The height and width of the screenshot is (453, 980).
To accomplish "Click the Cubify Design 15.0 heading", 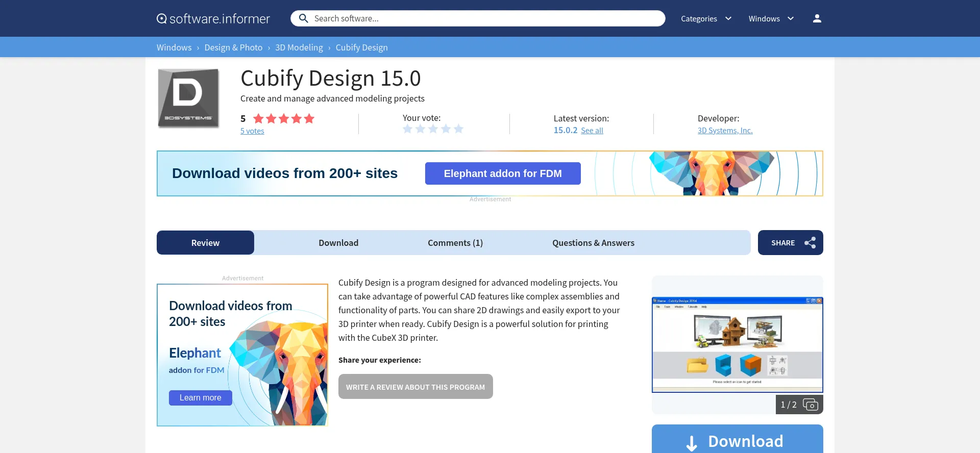I will (330, 78).
